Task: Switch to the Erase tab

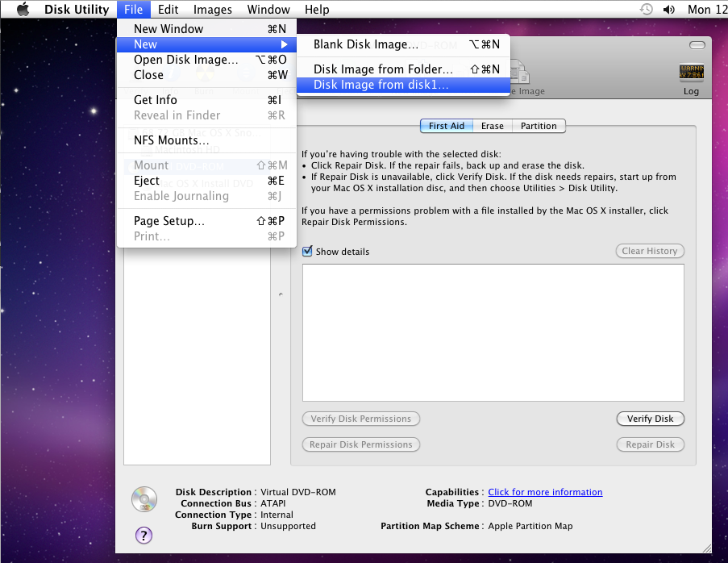Action: [x=492, y=126]
